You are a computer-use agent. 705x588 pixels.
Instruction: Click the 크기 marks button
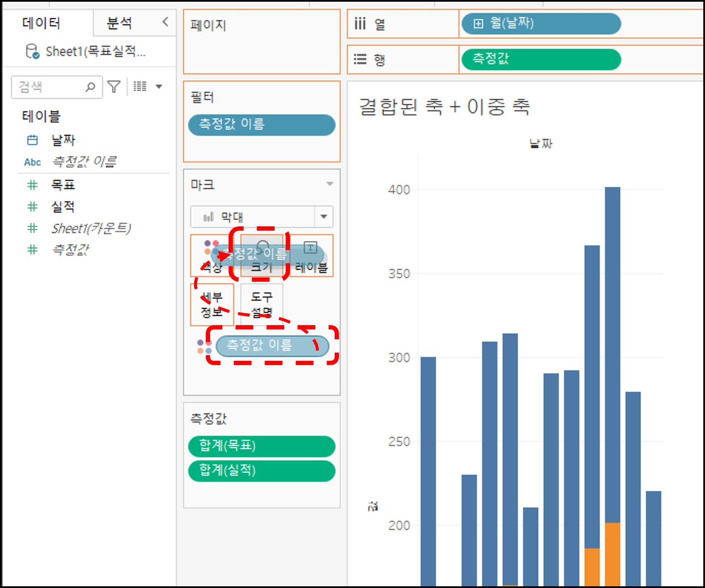[x=262, y=256]
